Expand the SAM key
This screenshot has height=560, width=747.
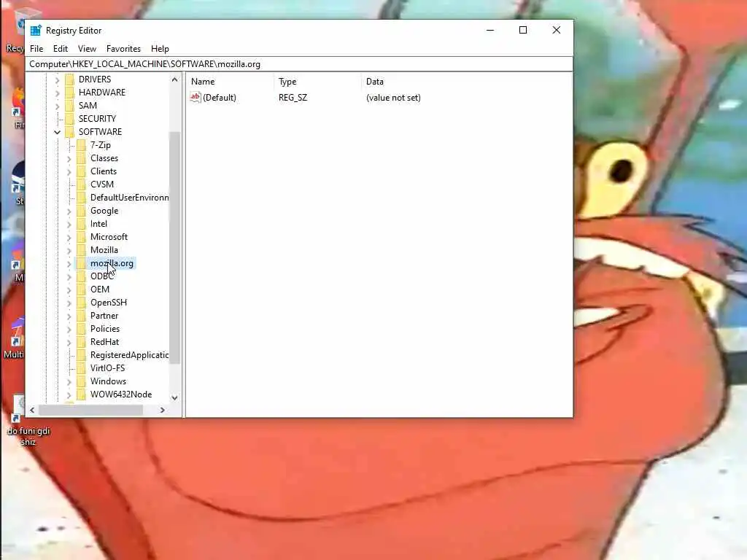coord(57,106)
